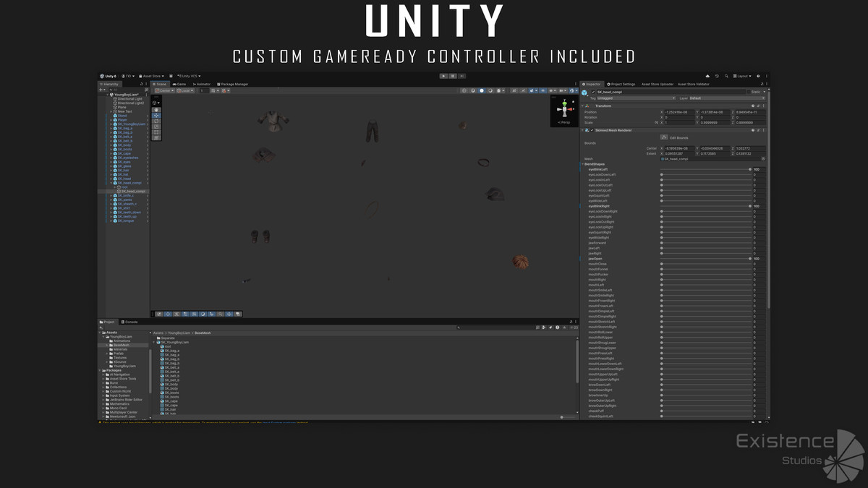The image size is (868, 488).
Task: Click the Hierarchy panel lock icon
Action: [142, 84]
